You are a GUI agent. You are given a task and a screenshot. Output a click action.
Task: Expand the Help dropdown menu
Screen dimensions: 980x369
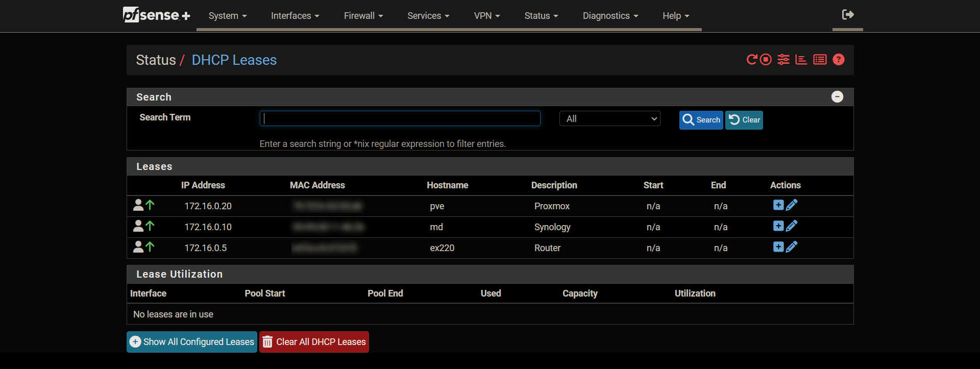(676, 16)
